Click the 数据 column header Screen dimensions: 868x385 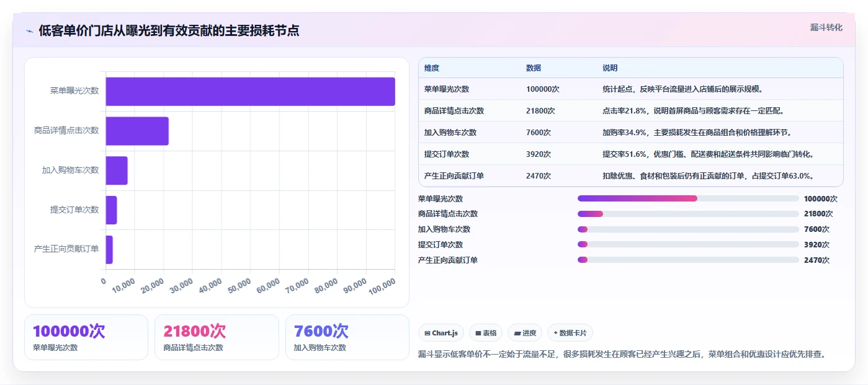(x=534, y=68)
